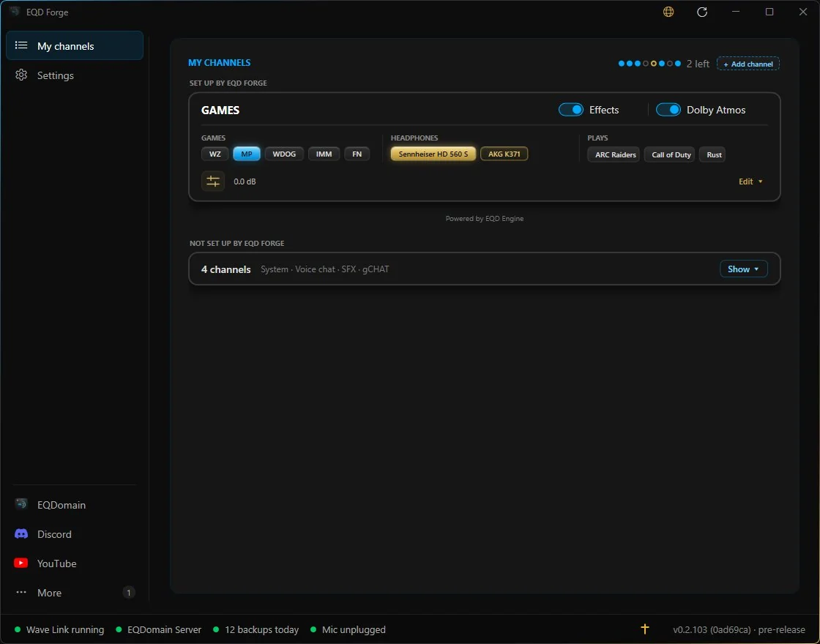Click the YouTube icon
The width and height of the screenshot is (820, 644).
tap(21, 563)
